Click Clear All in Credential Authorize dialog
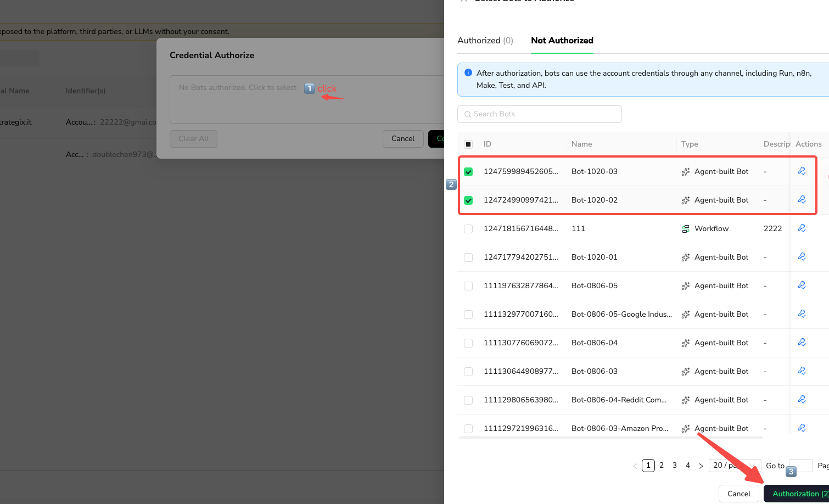Viewport: 829px width, 504px height. 194,139
